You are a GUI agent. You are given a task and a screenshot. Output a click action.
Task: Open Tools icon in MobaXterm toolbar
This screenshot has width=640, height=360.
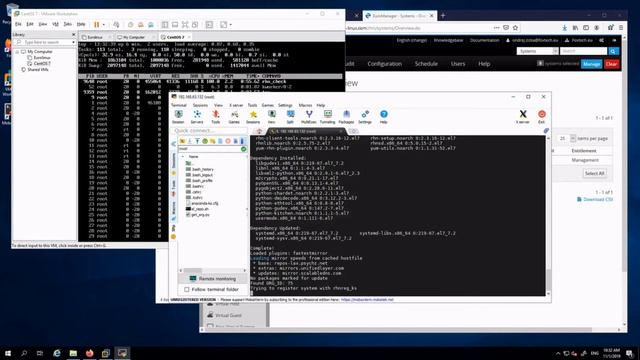point(216,116)
